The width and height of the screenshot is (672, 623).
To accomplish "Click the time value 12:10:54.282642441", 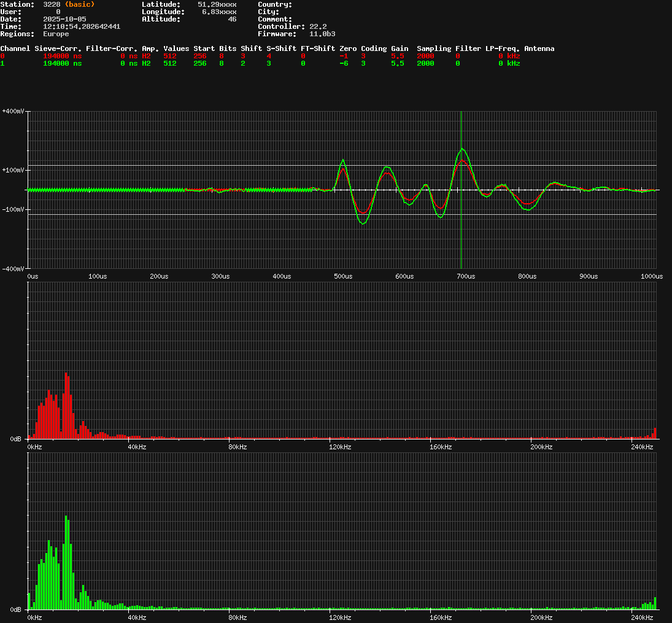I will click(x=82, y=26).
